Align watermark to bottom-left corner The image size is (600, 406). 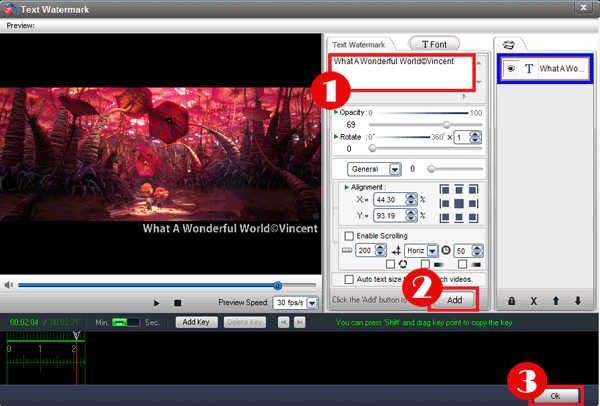pos(444,218)
